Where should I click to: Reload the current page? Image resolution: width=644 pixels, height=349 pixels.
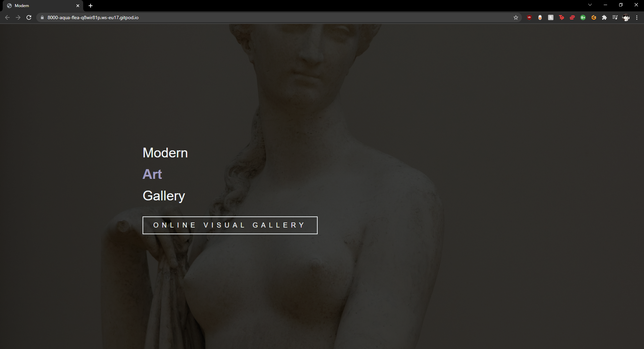29,17
